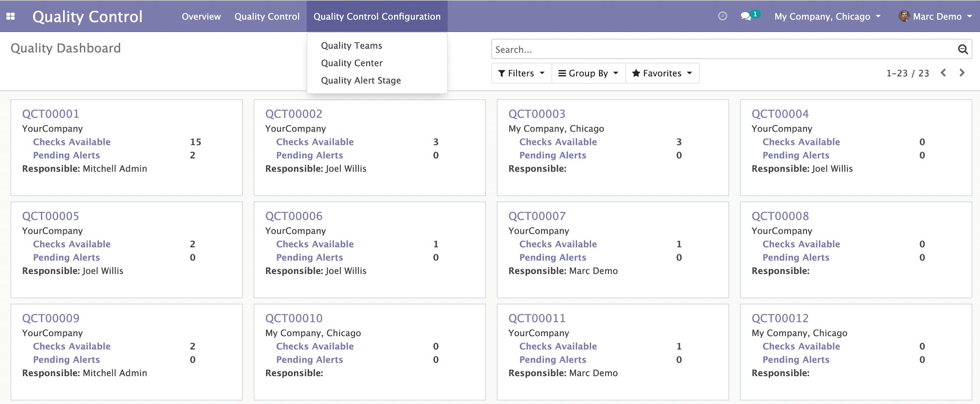Select Quality Alert Stage menu item

pyautogui.click(x=361, y=81)
